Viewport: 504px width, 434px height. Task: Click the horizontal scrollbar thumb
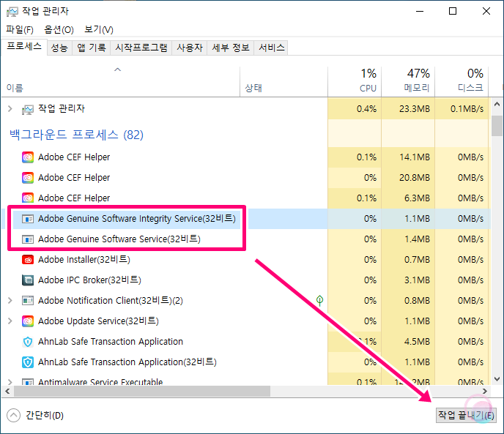(142, 392)
